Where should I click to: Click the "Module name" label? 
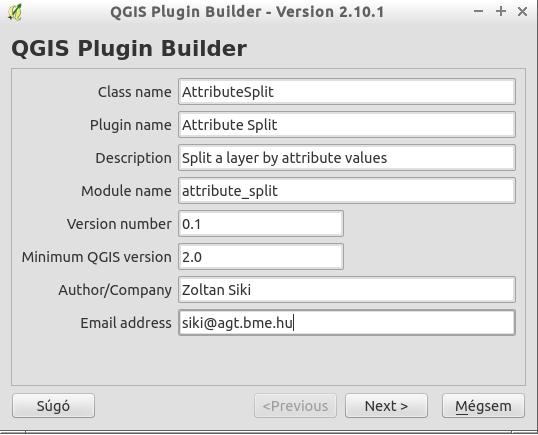pos(126,191)
